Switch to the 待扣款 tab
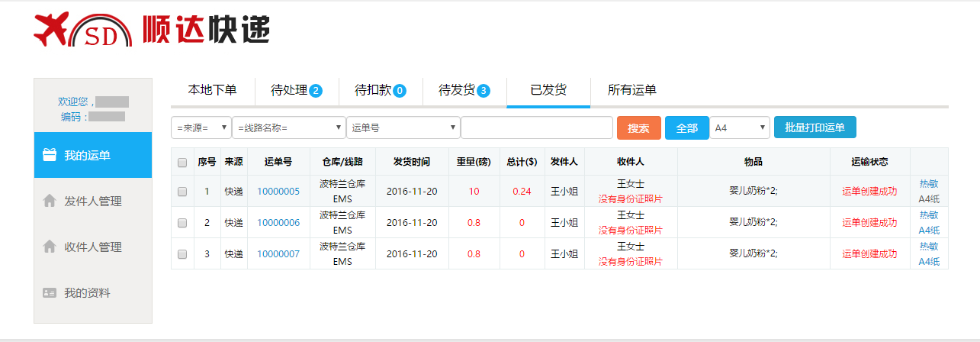 (380, 90)
